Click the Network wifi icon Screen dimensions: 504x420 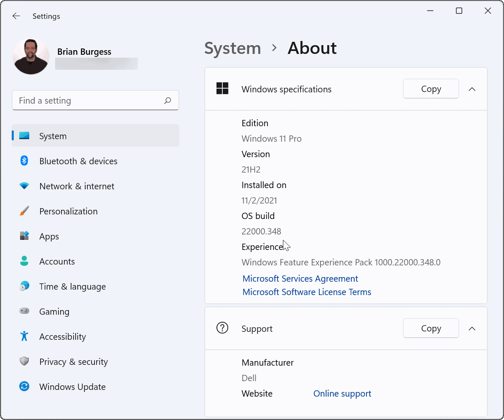click(24, 186)
